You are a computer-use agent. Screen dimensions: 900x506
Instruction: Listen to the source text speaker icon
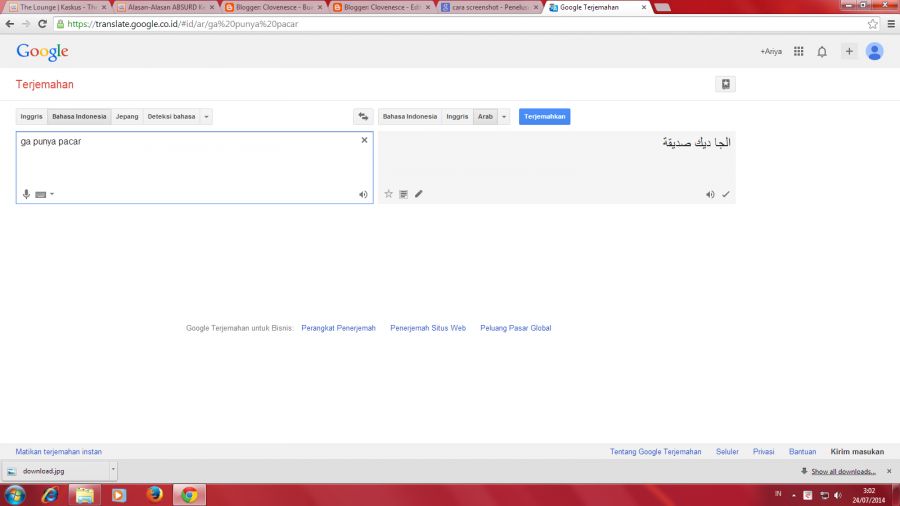coord(363,194)
